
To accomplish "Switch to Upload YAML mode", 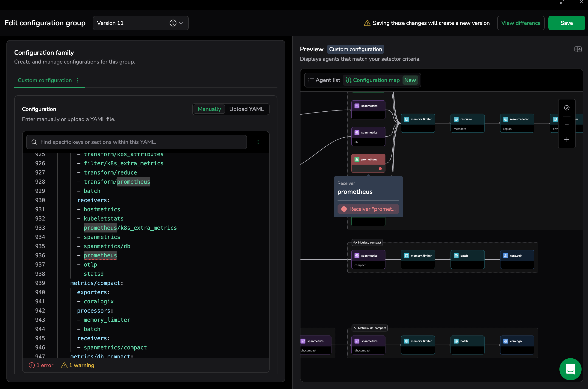I will point(246,109).
